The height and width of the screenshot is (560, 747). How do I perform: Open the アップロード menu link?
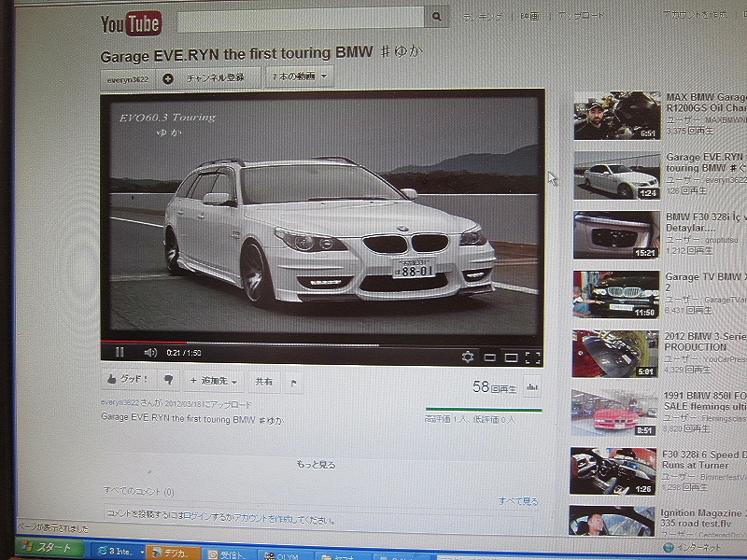click(x=581, y=16)
